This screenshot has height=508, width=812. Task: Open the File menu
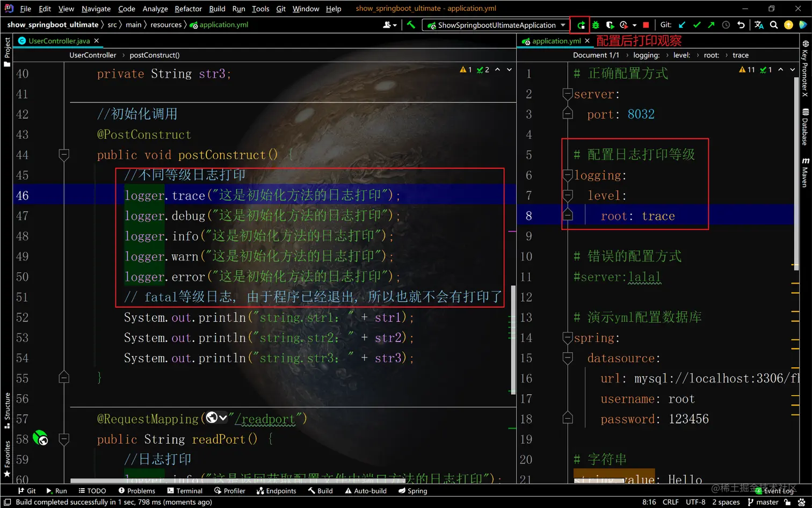25,9
